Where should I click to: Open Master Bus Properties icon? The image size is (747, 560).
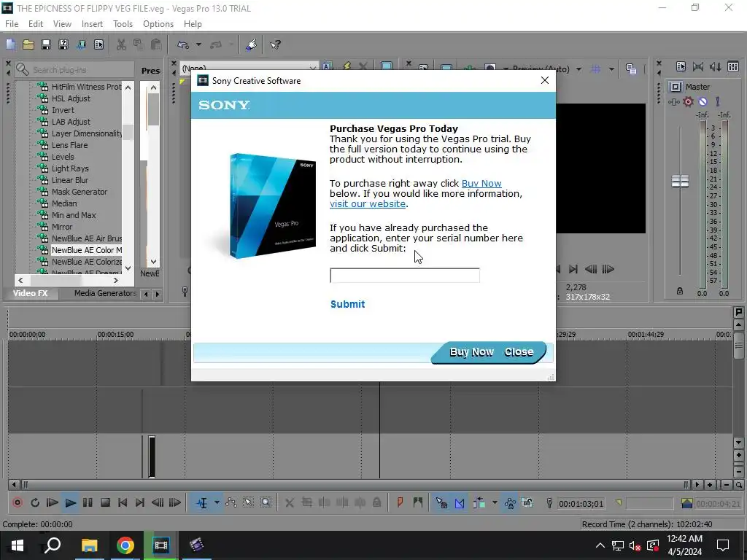(x=681, y=67)
